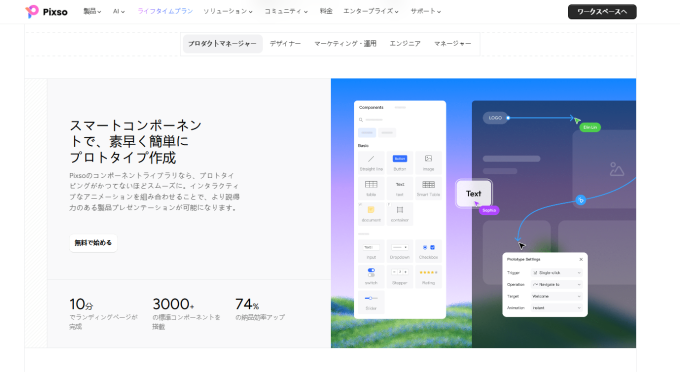Click the 無料で始める button
Image resolution: width=680 pixels, height=372 pixels.
[x=93, y=243]
